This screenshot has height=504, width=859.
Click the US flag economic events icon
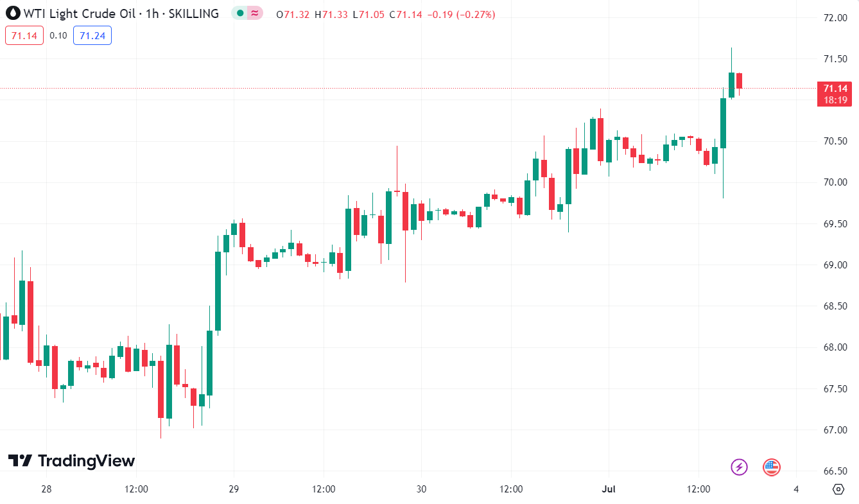click(x=771, y=467)
